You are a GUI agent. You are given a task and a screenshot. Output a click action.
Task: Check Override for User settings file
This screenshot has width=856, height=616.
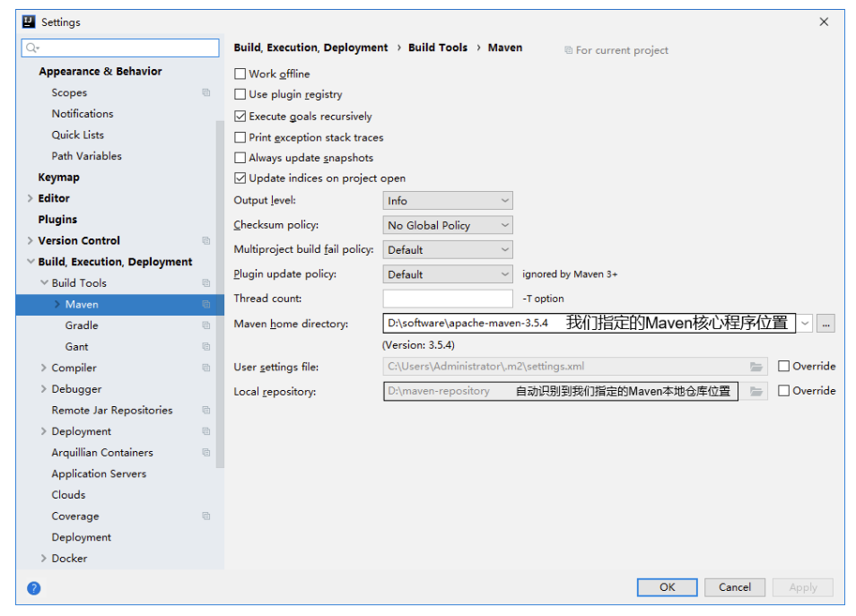coord(783,366)
